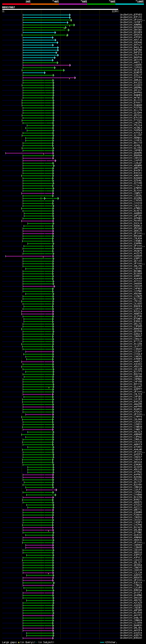Click the 1190 end position label

(x=115, y=11)
